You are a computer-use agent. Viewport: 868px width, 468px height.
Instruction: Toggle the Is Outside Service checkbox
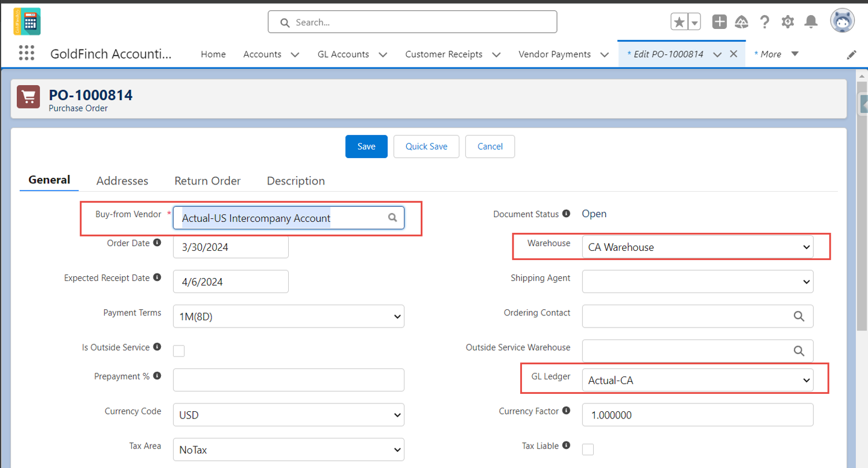(x=179, y=351)
